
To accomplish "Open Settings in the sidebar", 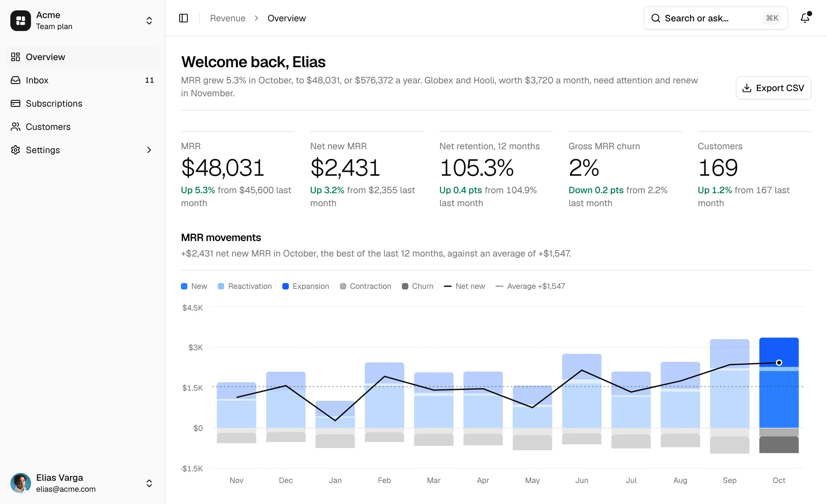I will tap(83, 150).
